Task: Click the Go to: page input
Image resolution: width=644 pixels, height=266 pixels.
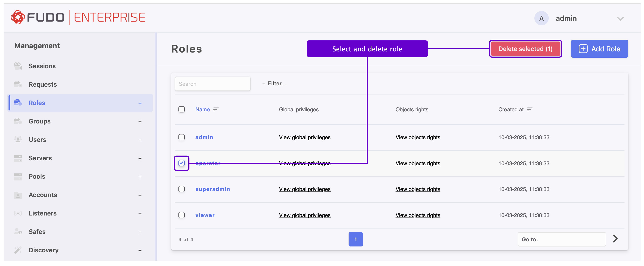Action: tap(562, 239)
